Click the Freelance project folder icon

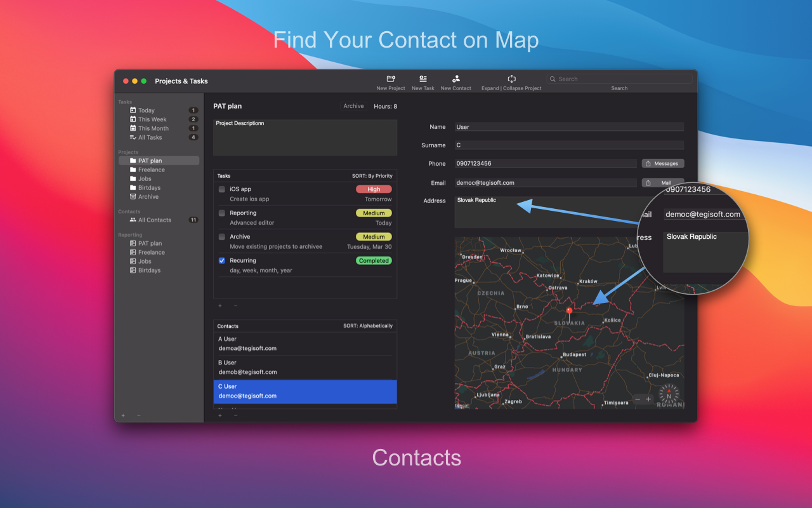click(133, 170)
